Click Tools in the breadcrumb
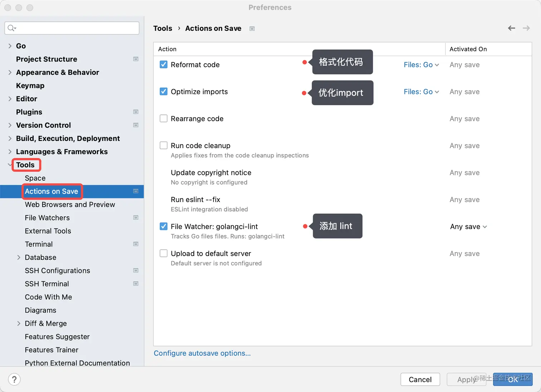 tap(163, 28)
